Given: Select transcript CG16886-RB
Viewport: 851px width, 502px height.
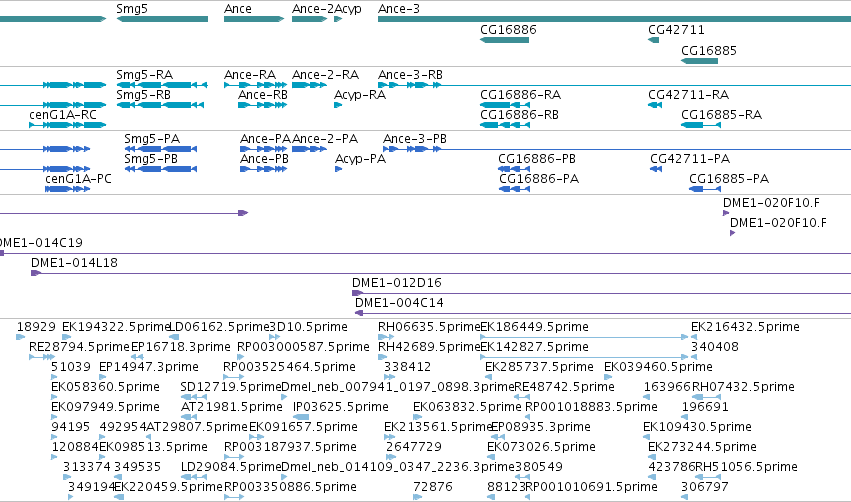Looking at the screenshot, I should coord(519,115).
